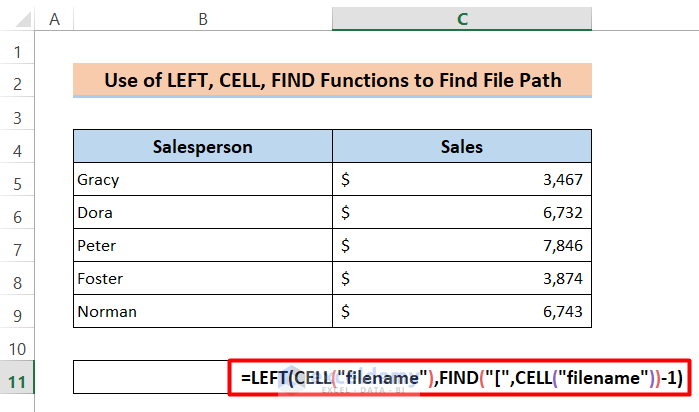Click the LEFT formula cell in row 11
Image resolution: width=699 pixels, height=412 pixels.
[462, 379]
